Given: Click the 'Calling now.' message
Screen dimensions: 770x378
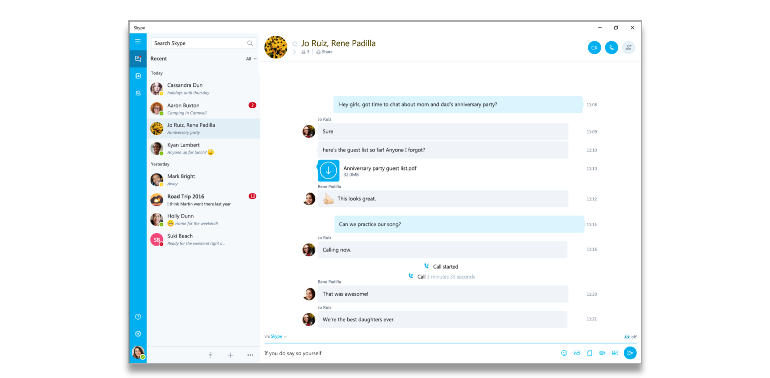Looking at the screenshot, I should point(442,250).
